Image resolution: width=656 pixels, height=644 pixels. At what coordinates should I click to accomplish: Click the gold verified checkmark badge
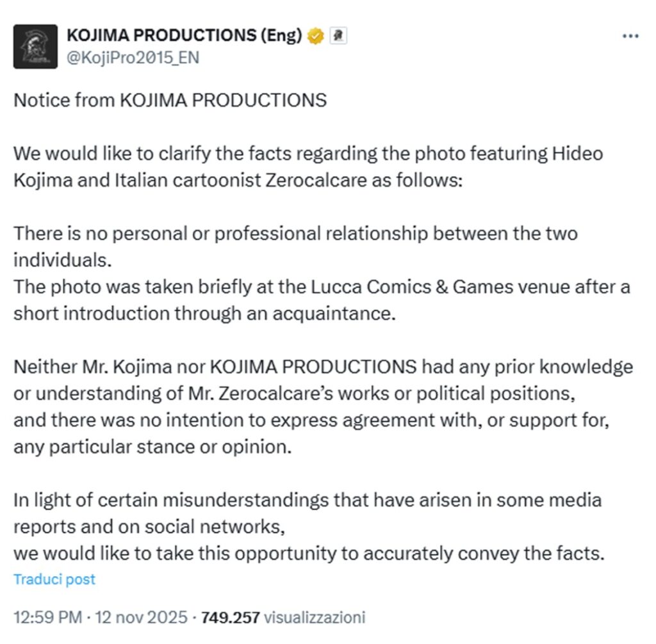315,36
